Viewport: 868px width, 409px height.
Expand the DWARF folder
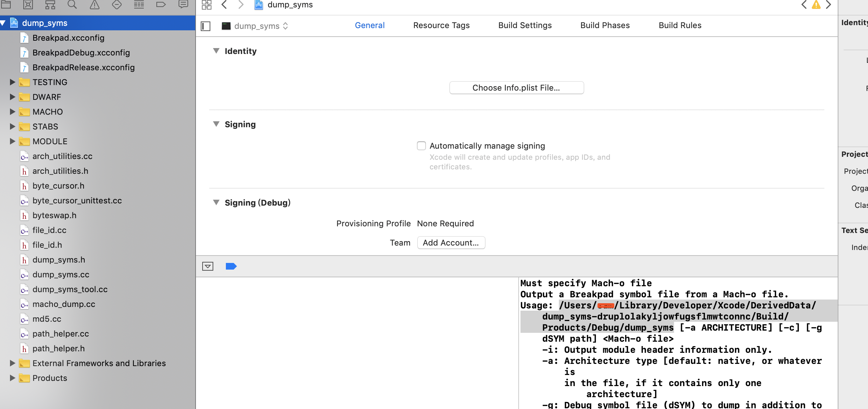click(12, 97)
